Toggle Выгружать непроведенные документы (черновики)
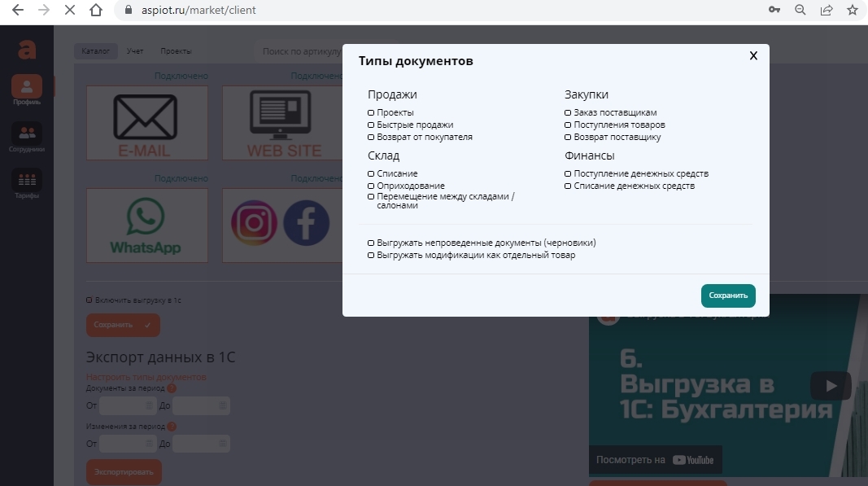The height and width of the screenshot is (486, 868). tap(371, 243)
